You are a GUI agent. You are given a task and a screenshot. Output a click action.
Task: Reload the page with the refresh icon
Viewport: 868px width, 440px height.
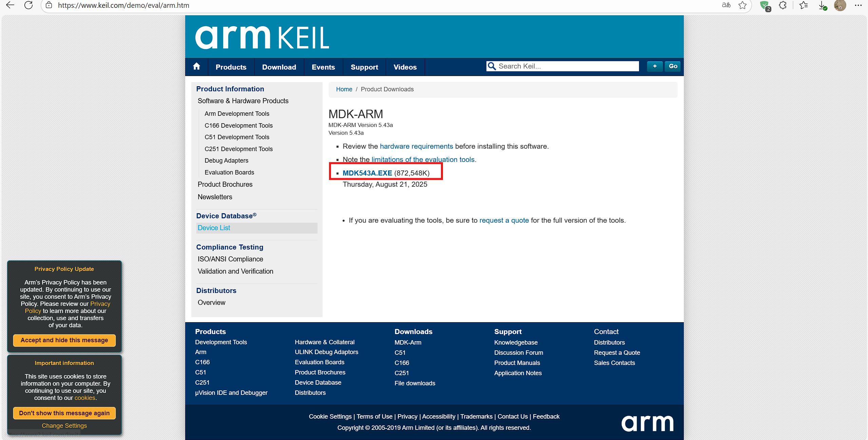click(x=28, y=5)
